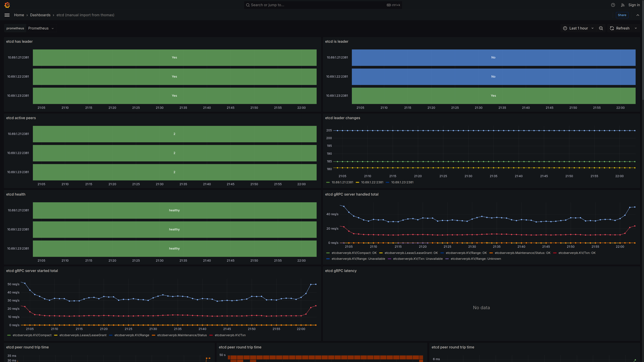Toggle 10.69.1.21:2381 series in leader changes legend

coord(342,182)
